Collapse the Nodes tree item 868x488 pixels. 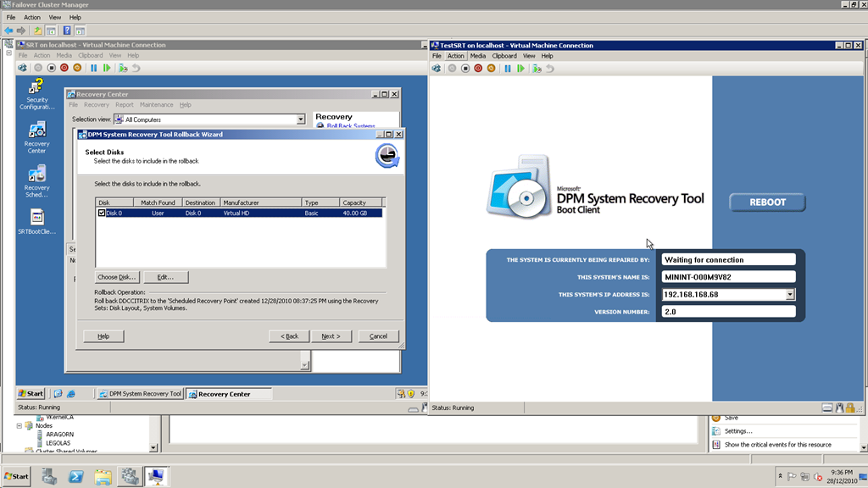coord(19,426)
